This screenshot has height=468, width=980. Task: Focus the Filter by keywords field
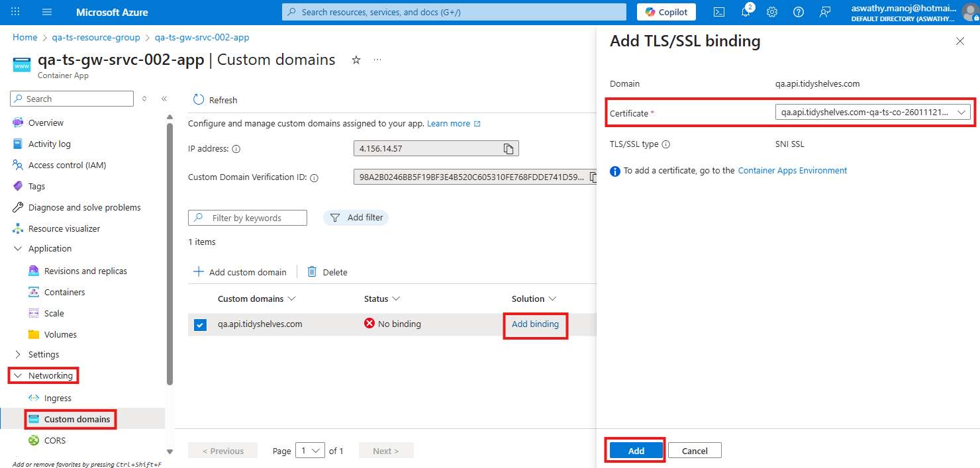pos(248,218)
